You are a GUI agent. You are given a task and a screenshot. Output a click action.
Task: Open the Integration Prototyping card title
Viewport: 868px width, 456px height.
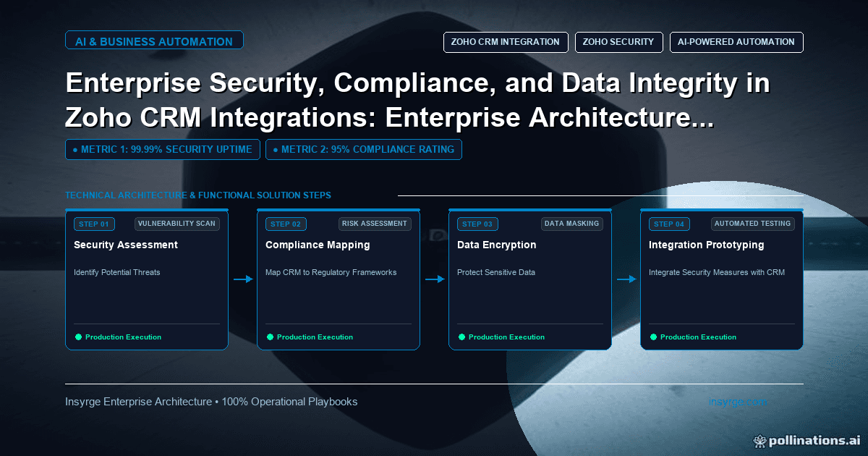coord(707,245)
